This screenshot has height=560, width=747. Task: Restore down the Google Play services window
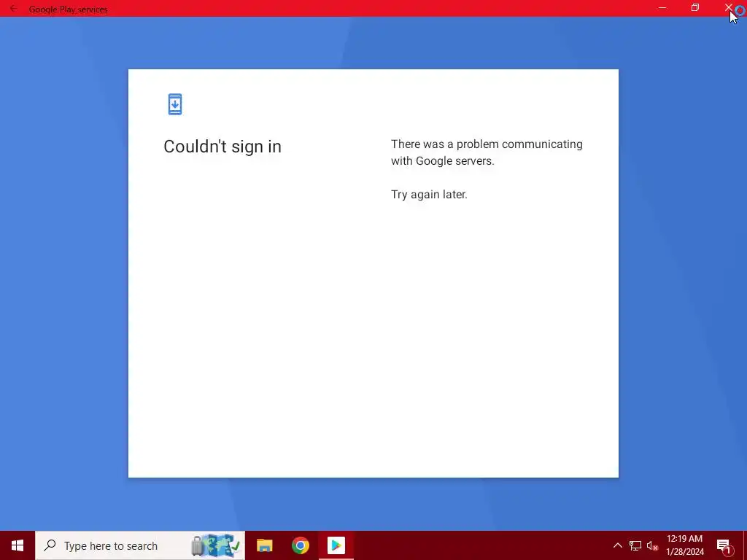(695, 8)
